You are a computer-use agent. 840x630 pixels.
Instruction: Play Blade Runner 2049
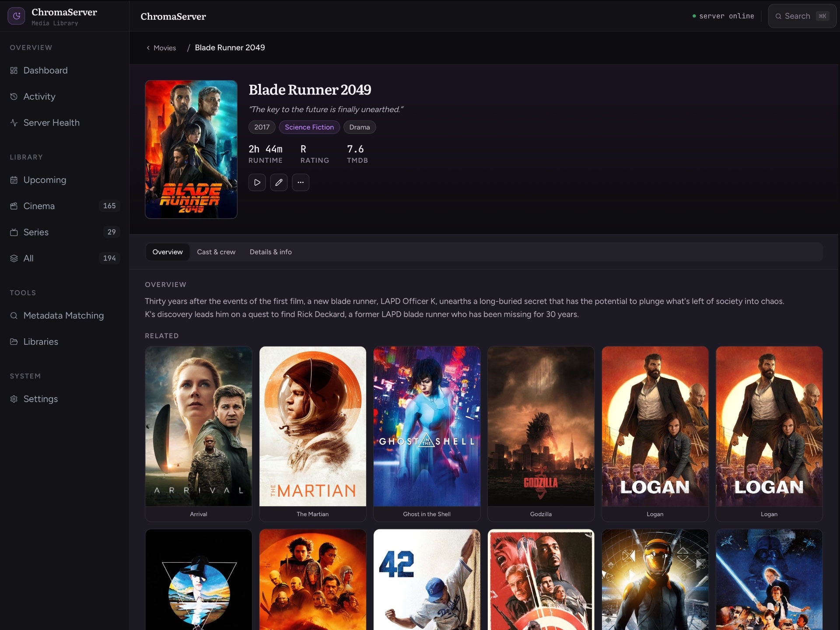(x=257, y=182)
